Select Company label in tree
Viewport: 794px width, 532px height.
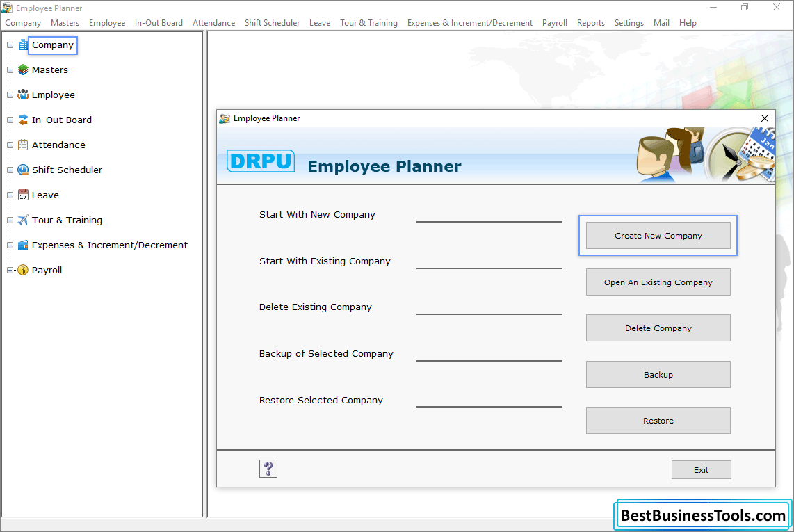(53, 45)
